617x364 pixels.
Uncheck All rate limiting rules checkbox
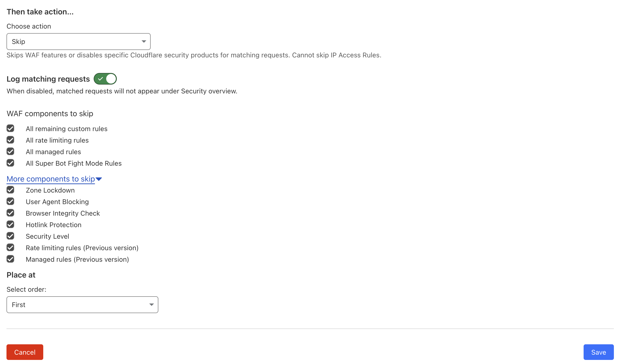point(10,140)
